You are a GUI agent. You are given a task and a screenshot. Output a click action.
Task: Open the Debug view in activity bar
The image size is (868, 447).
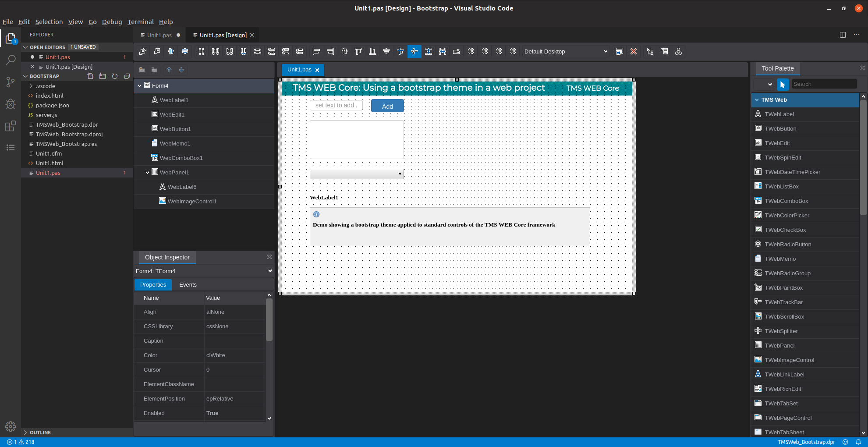[x=11, y=104]
